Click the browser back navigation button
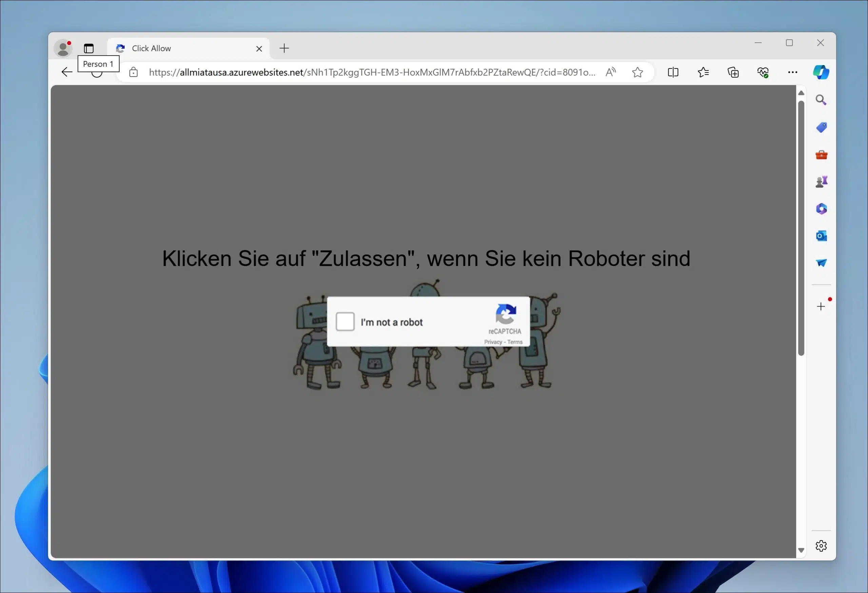The height and width of the screenshot is (593, 868). point(66,72)
